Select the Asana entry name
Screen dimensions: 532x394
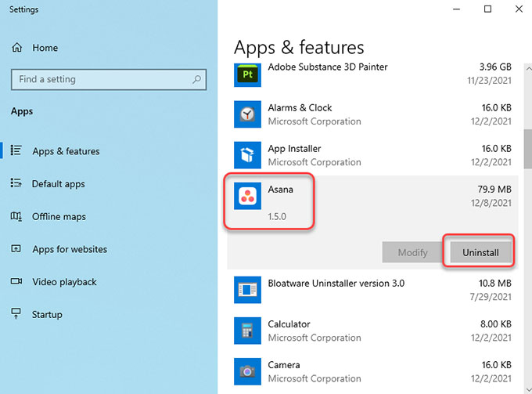click(x=280, y=190)
